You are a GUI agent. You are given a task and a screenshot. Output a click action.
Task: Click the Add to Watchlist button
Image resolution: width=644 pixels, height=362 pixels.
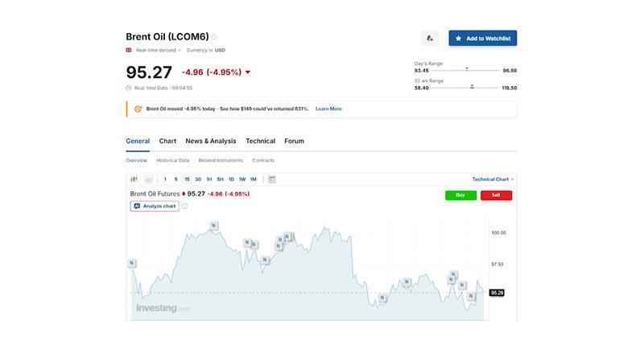pos(482,38)
